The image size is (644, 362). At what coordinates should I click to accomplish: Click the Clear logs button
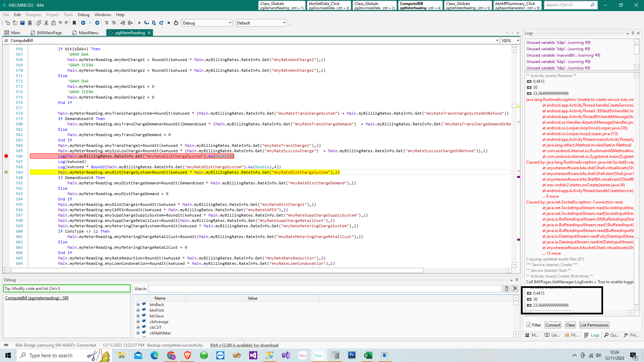coord(570,325)
